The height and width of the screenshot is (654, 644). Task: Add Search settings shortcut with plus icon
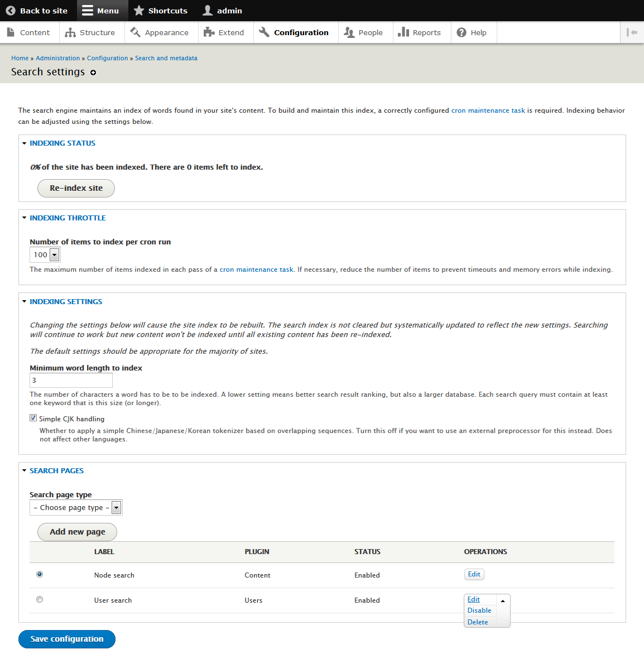93,73
